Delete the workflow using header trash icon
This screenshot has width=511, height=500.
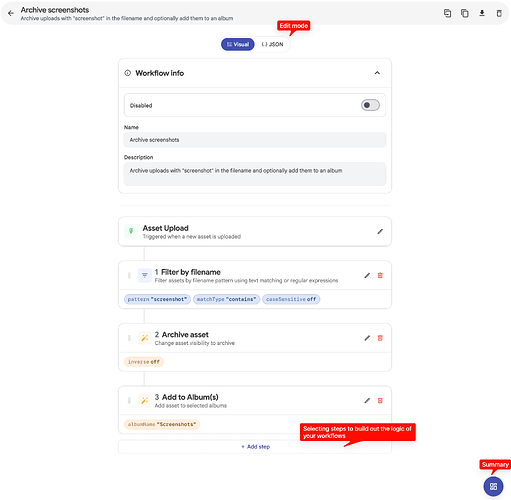tap(499, 13)
